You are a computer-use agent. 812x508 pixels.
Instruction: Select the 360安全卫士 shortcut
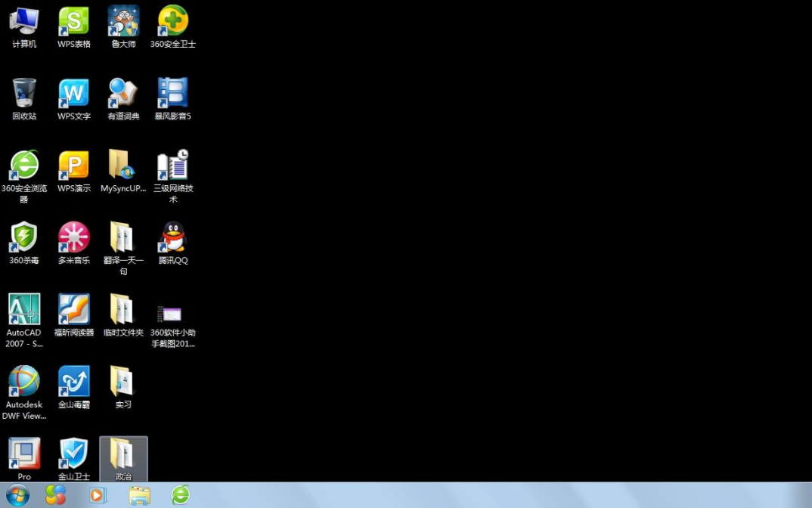(173, 21)
